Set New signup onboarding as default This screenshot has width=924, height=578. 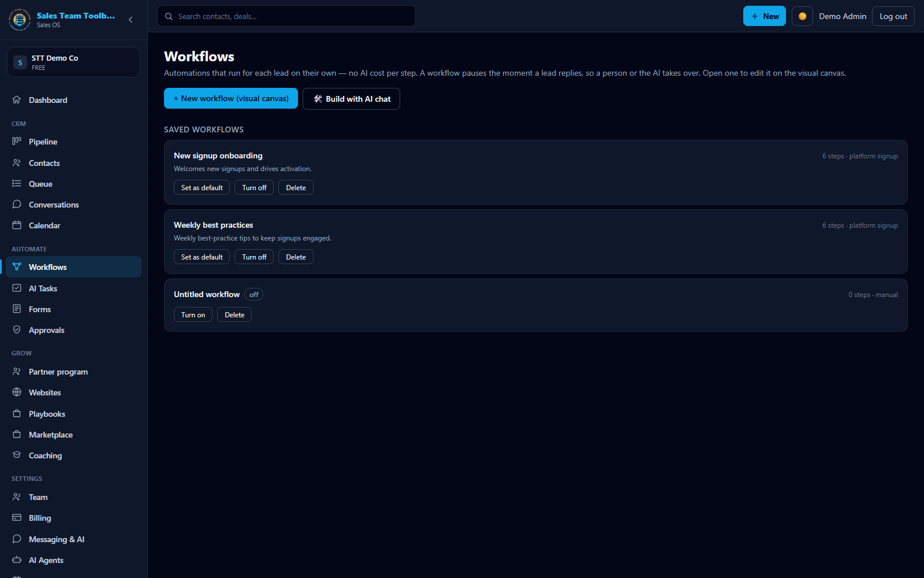(x=202, y=187)
